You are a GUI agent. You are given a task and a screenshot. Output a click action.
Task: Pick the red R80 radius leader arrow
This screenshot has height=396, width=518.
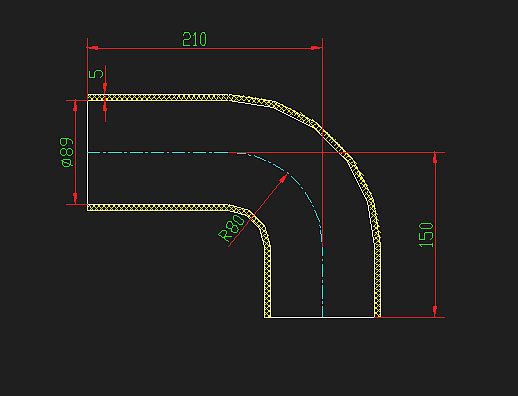[258, 210]
